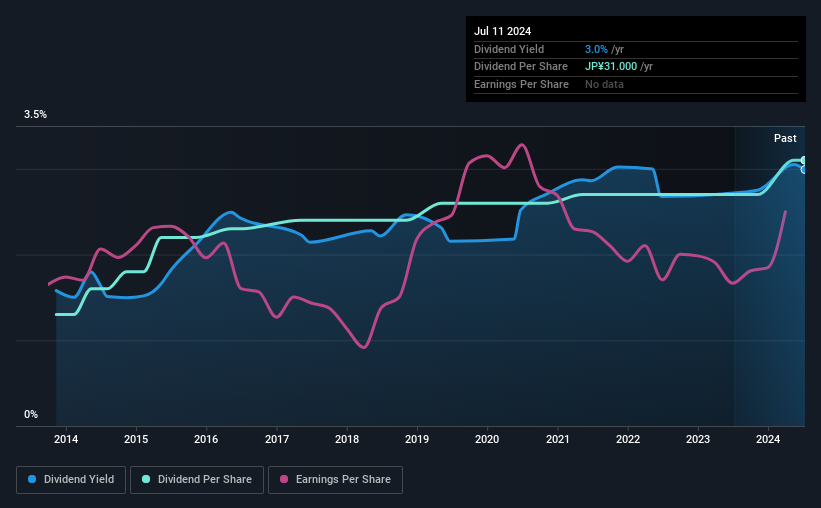Click the pink Earnings Per Share legend dot
Viewport: 821px width, 508px height.
point(284,479)
